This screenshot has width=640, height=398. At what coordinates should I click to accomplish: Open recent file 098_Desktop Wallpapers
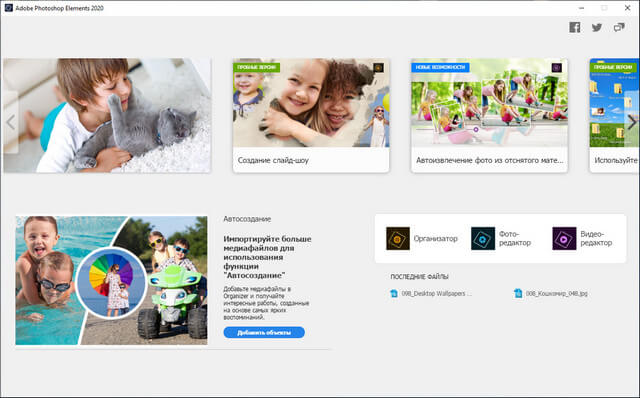pos(436,293)
